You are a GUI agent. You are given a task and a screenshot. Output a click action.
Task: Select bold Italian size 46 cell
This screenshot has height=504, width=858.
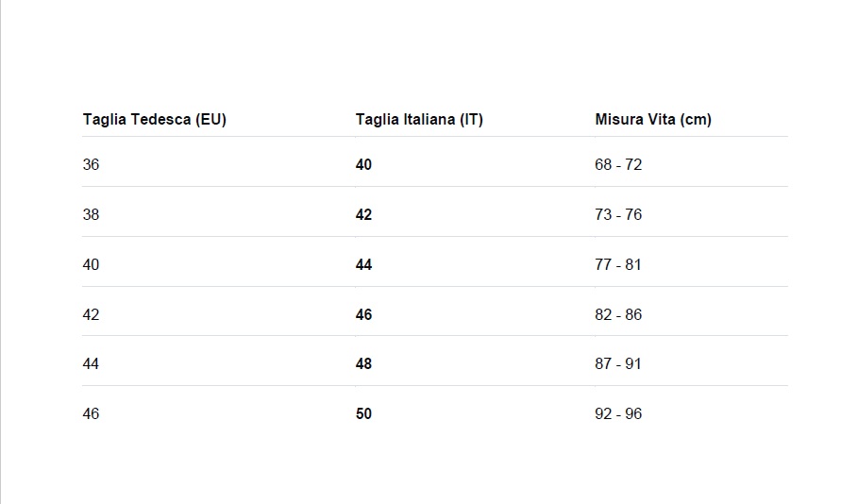click(363, 314)
